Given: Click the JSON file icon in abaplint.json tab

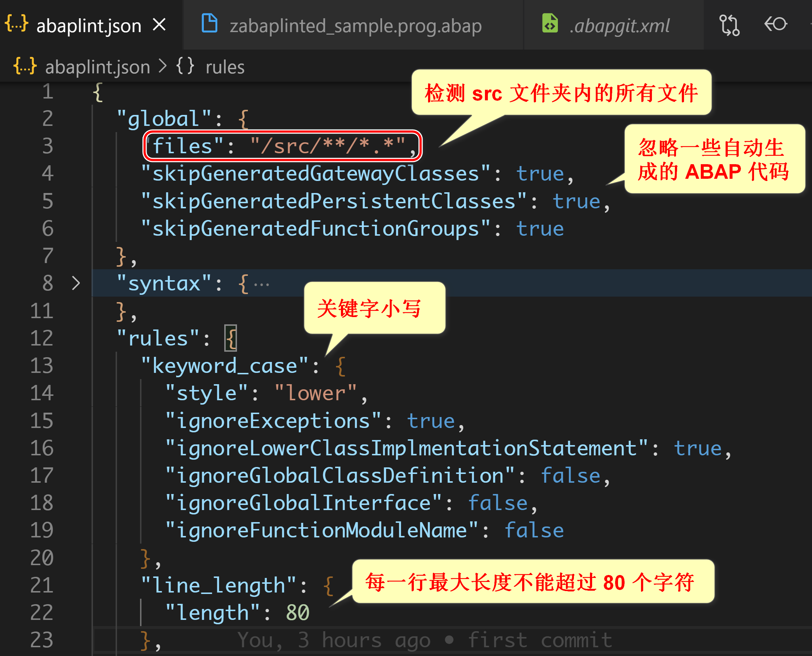Looking at the screenshot, I should click(x=17, y=23).
